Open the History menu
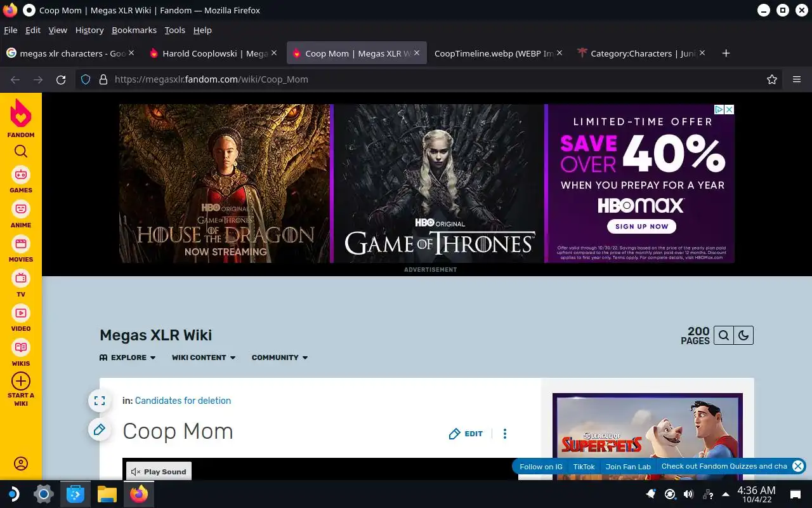This screenshot has width=812, height=508. (x=89, y=30)
